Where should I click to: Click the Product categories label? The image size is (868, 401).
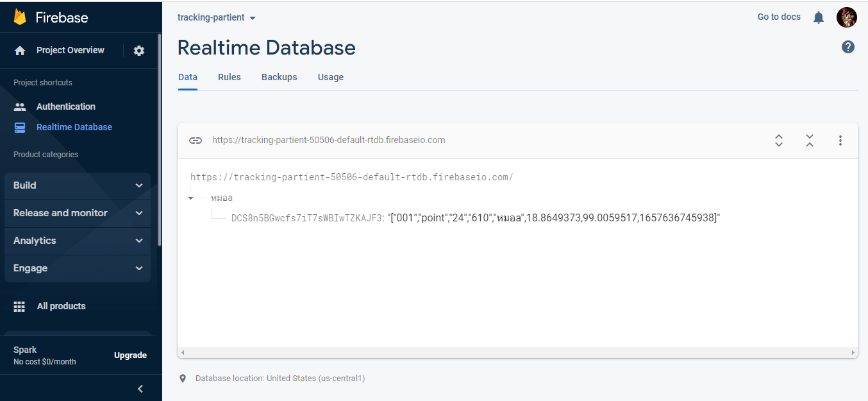[x=46, y=155]
